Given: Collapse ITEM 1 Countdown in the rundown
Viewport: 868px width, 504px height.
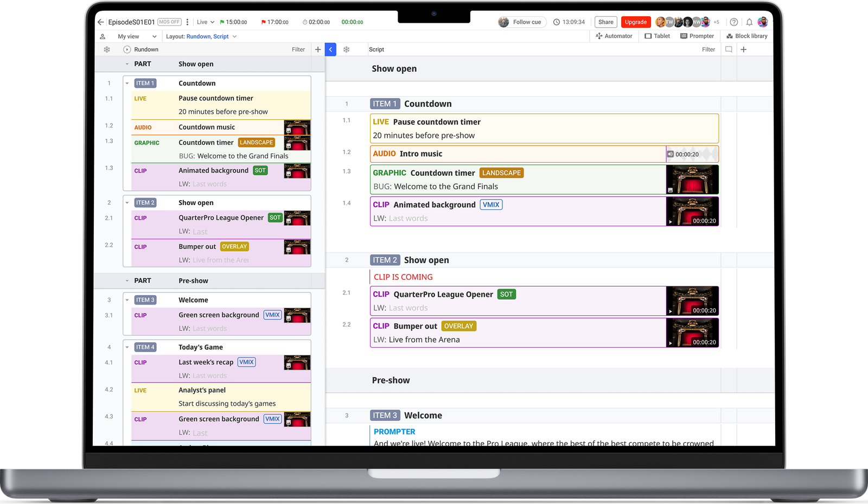Looking at the screenshot, I should click(127, 84).
